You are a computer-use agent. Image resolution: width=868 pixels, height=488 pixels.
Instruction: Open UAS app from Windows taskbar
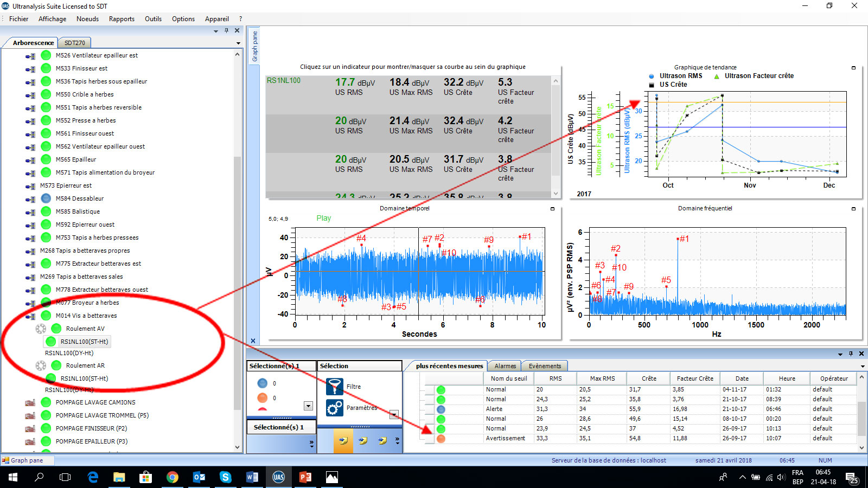(279, 477)
